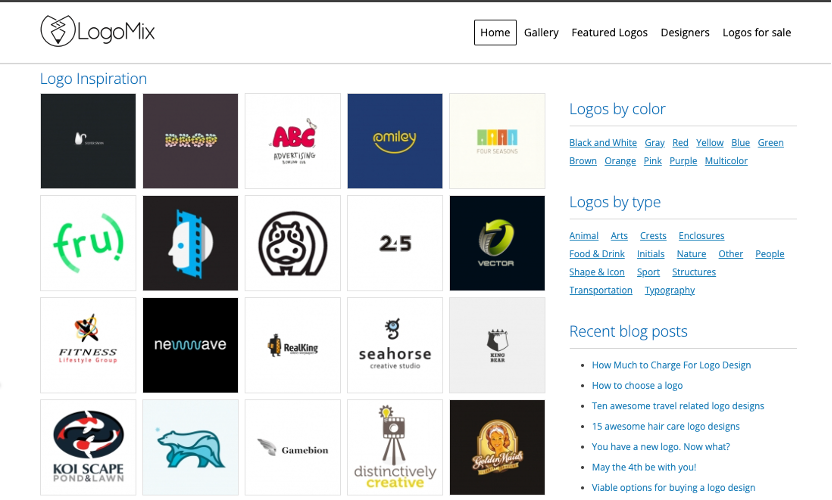Read 15 awesome hair care logo designs

pos(665,426)
